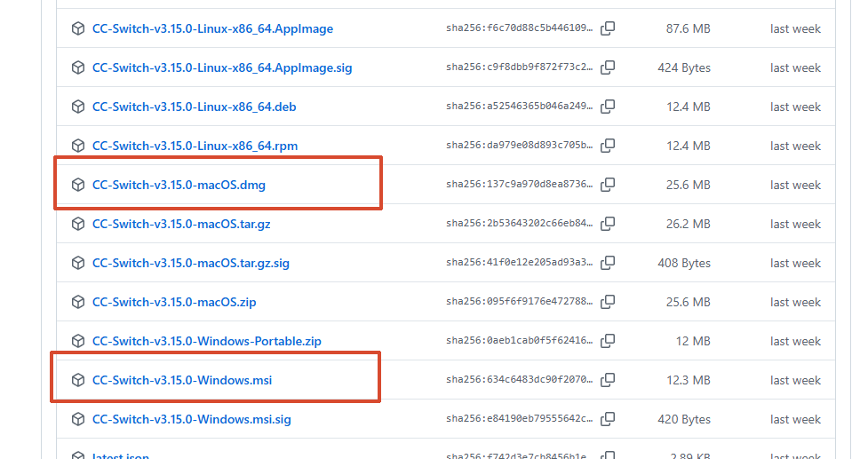Copy SHA256 of macOS.tar.gz file
The image size is (868, 459).
[608, 224]
